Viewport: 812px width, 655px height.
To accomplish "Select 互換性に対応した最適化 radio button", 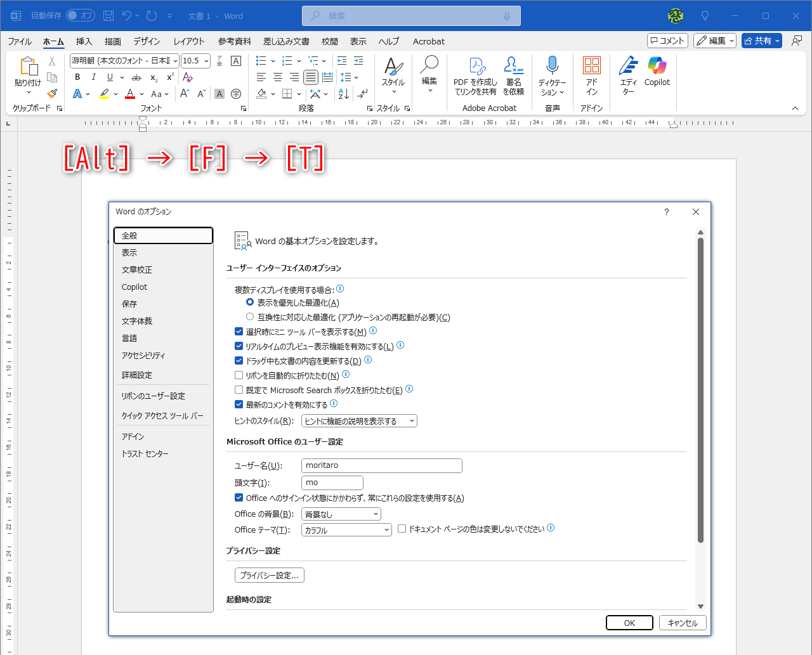I will pyautogui.click(x=251, y=316).
